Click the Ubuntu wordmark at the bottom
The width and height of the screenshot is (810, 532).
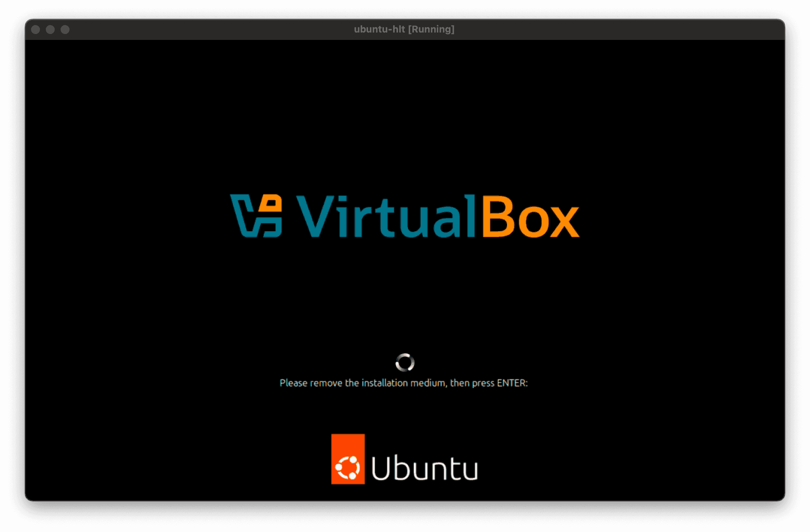pyautogui.click(x=425, y=468)
